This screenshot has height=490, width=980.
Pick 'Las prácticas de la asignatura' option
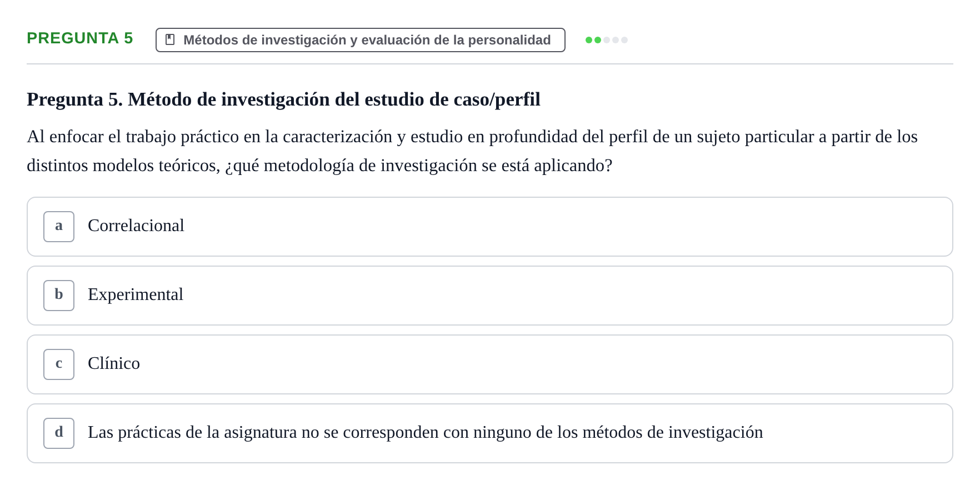pyautogui.click(x=490, y=433)
